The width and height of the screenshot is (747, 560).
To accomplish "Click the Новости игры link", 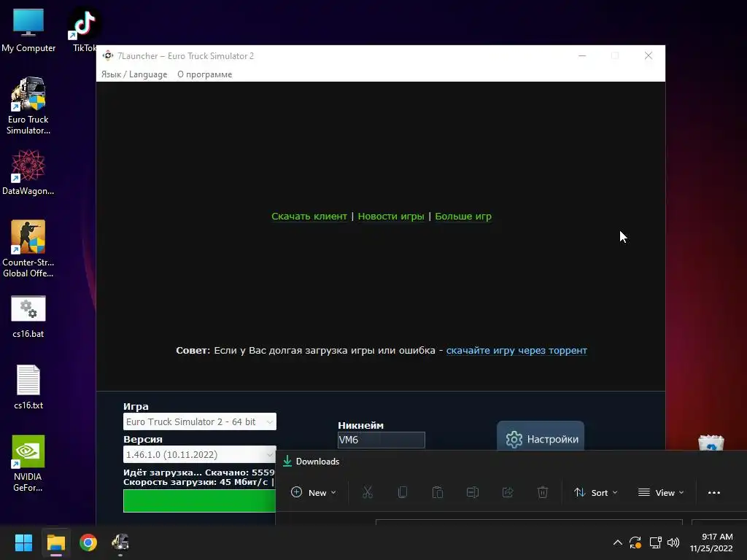I will click(x=391, y=216).
